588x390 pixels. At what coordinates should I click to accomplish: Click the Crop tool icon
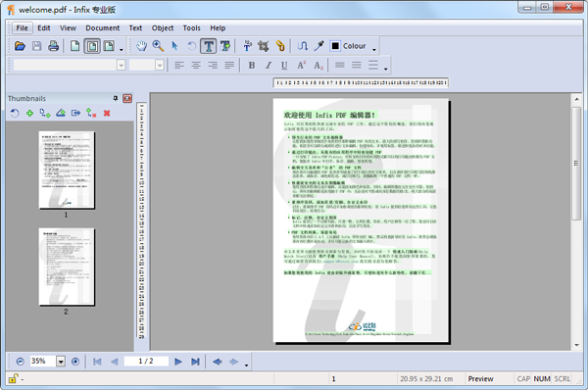[x=264, y=46]
